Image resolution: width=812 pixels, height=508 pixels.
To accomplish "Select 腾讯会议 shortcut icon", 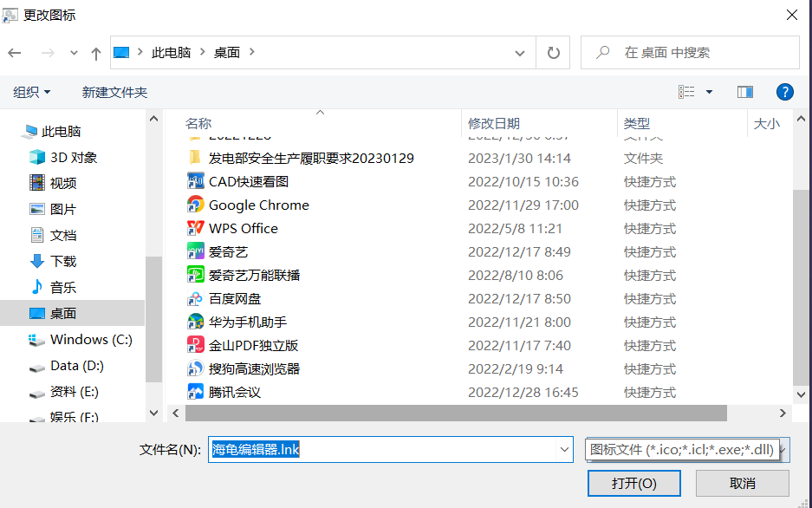I will click(195, 392).
